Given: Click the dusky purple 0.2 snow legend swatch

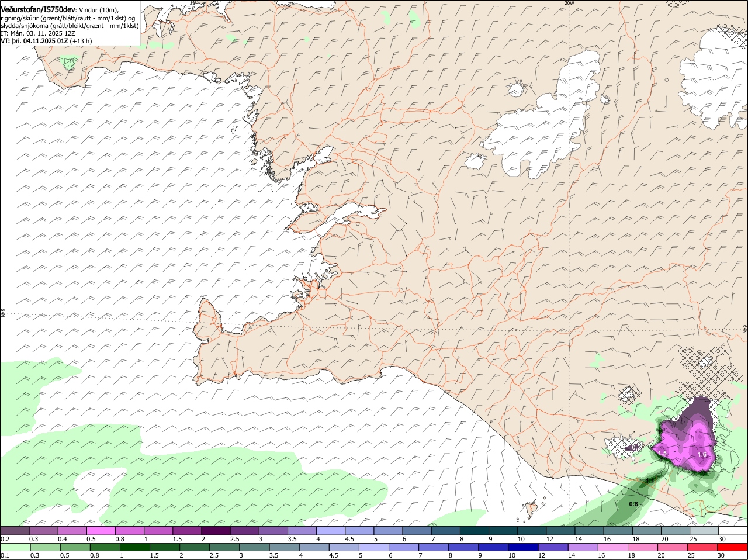Looking at the screenshot, I should [x=15, y=531].
